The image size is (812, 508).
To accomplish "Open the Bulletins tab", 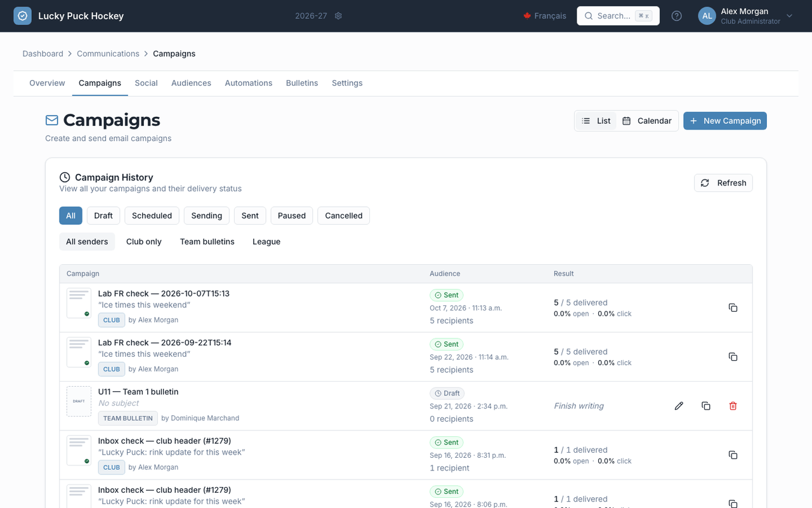I will pyautogui.click(x=302, y=83).
